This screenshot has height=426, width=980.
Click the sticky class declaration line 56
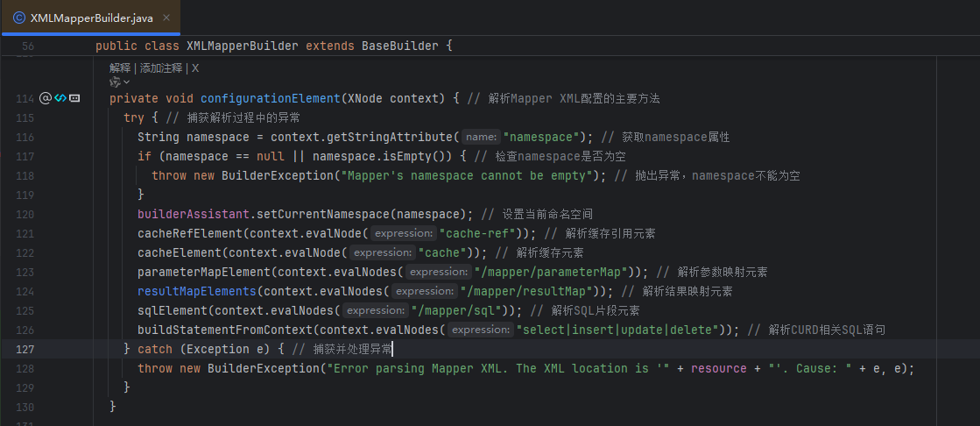coord(273,46)
